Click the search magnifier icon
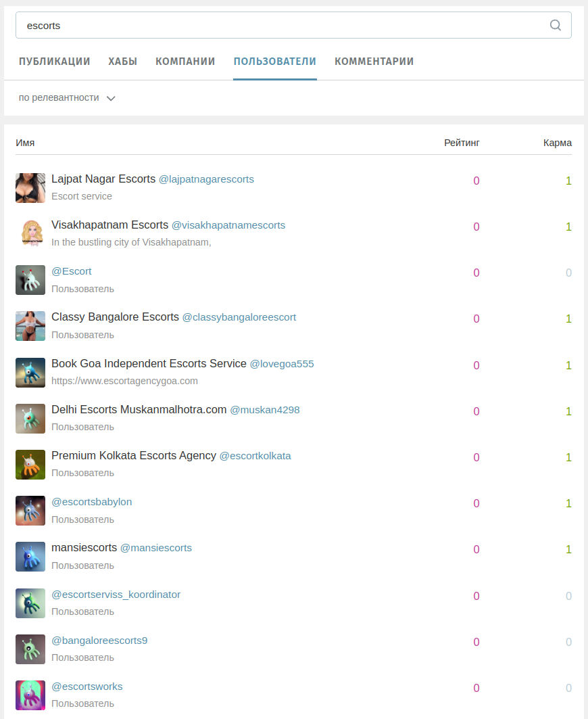 tap(555, 25)
